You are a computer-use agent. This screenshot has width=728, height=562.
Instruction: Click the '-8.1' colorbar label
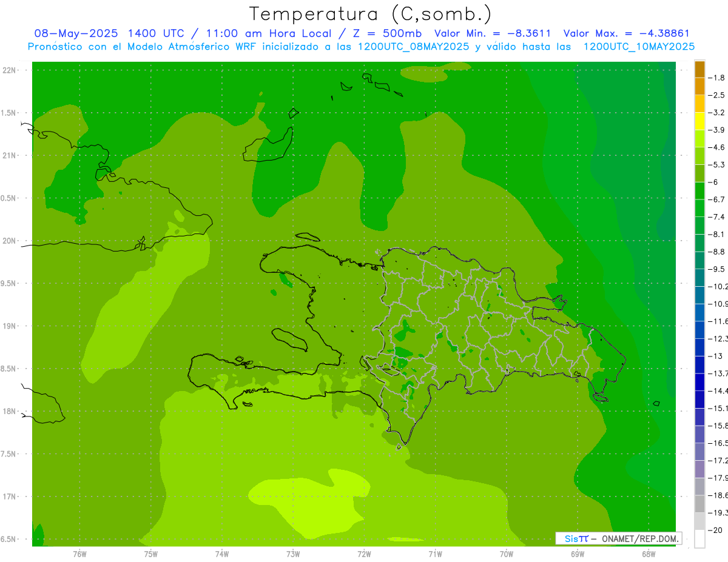click(717, 234)
